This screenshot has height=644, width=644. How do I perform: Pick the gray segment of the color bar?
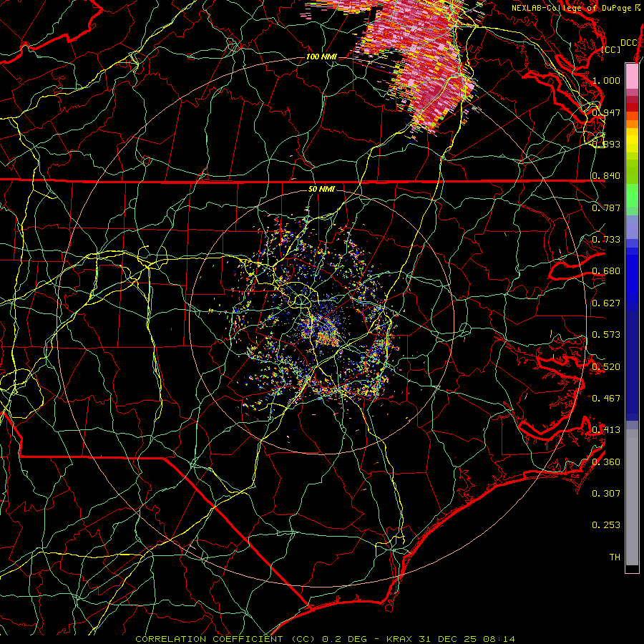632,497
